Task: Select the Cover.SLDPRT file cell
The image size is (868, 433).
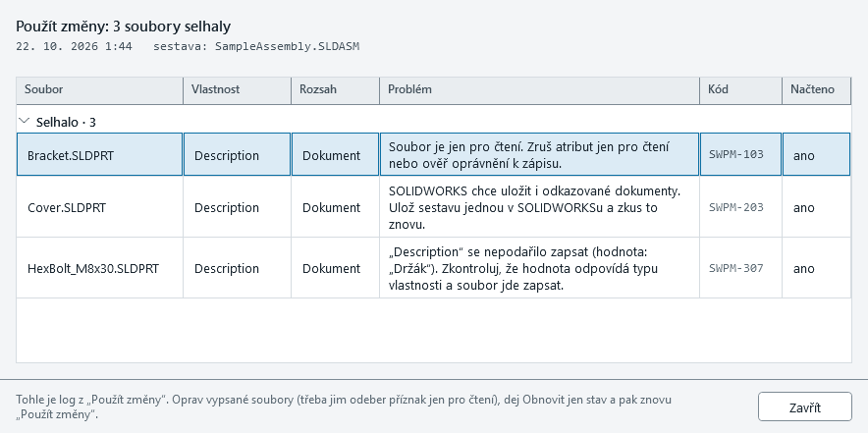Action: tap(99, 207)
